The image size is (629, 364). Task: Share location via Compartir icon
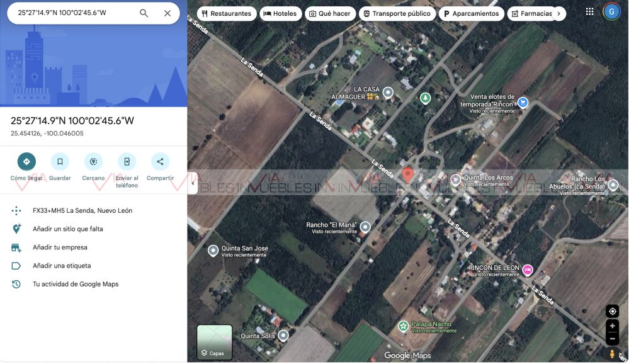(x=160, y=162)
